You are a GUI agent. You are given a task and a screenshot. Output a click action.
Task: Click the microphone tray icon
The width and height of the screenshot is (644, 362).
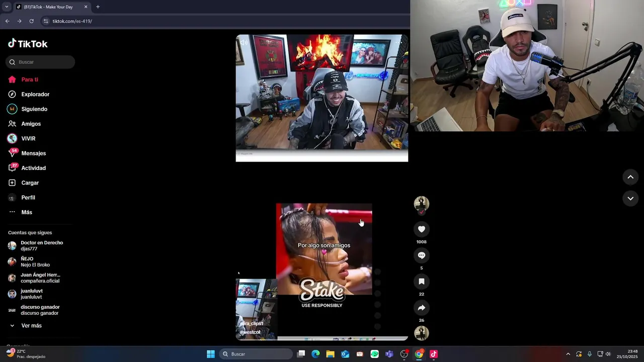click(589, 354)
